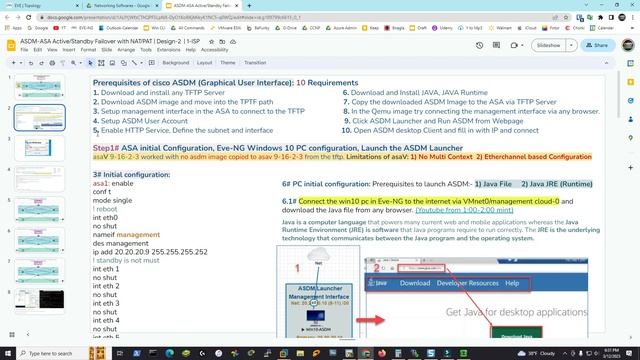Select slide 1 thumbnail in filmstrip
Screen dimensions: 640x360
pyautogui.click(x=40, y=87)
